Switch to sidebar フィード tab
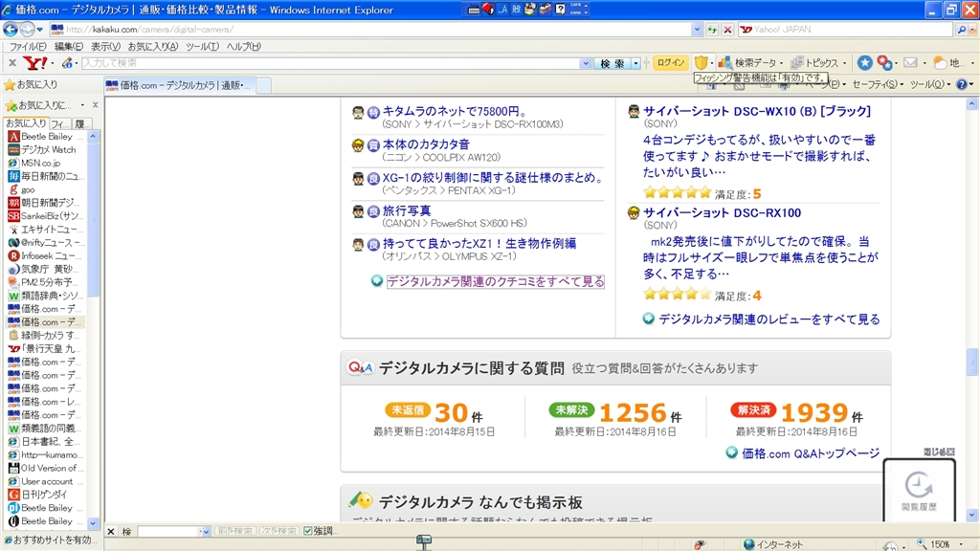This screenshot has width=980, height=551. click(60, 123)
